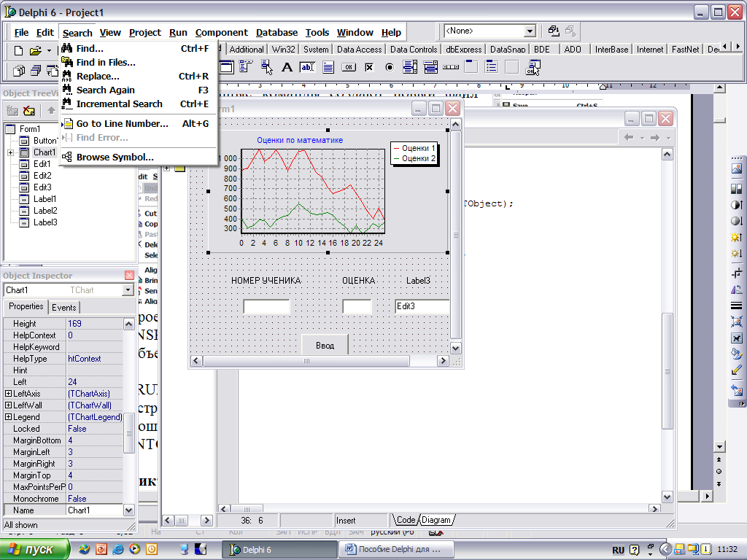Select the ActionList component in palette
This screenshot has width=747, height=560.
pos(533,67)
